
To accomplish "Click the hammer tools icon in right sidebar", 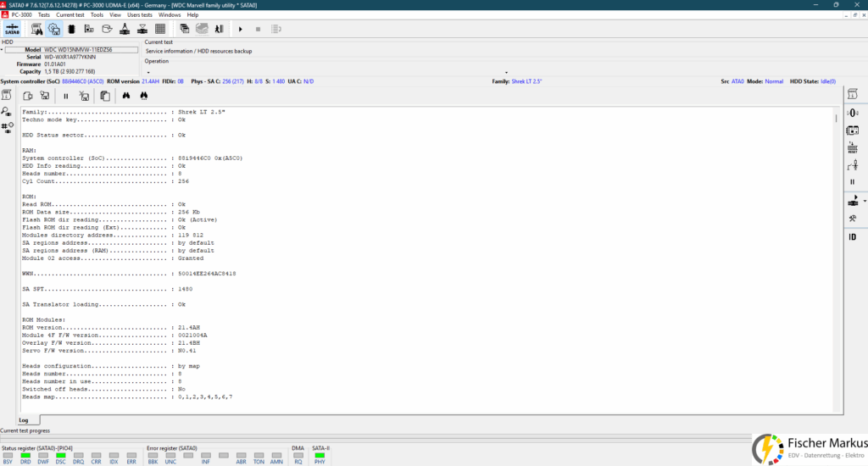I will point(853,219).
